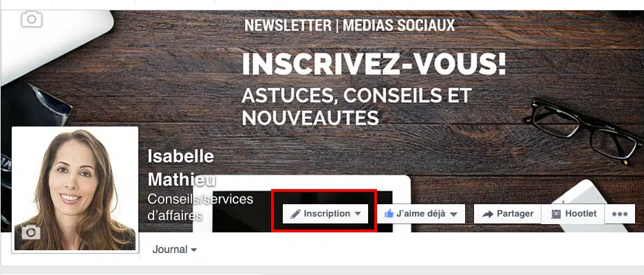This screenshot has width=644, height=275.
Task: Click the share arrow icon
Action: pos(488,214)
